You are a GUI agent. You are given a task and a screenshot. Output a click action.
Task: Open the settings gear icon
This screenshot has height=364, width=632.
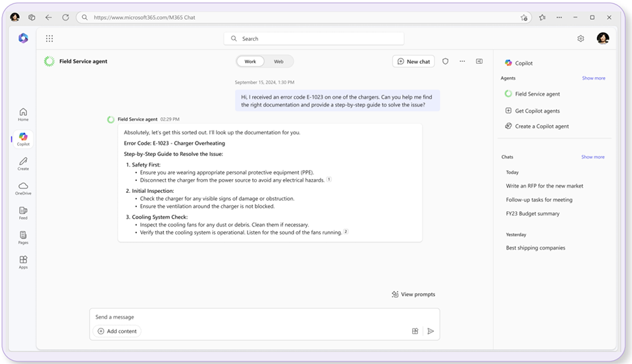click(x=581, y=39)
